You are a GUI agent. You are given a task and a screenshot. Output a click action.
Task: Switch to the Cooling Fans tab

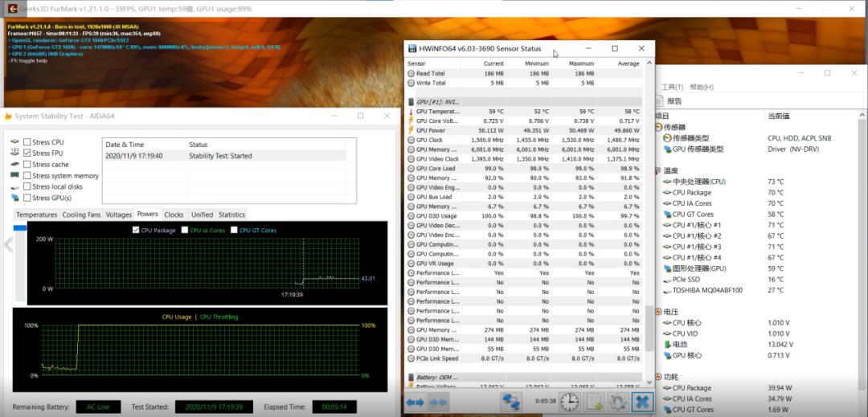tap(81, 215)
